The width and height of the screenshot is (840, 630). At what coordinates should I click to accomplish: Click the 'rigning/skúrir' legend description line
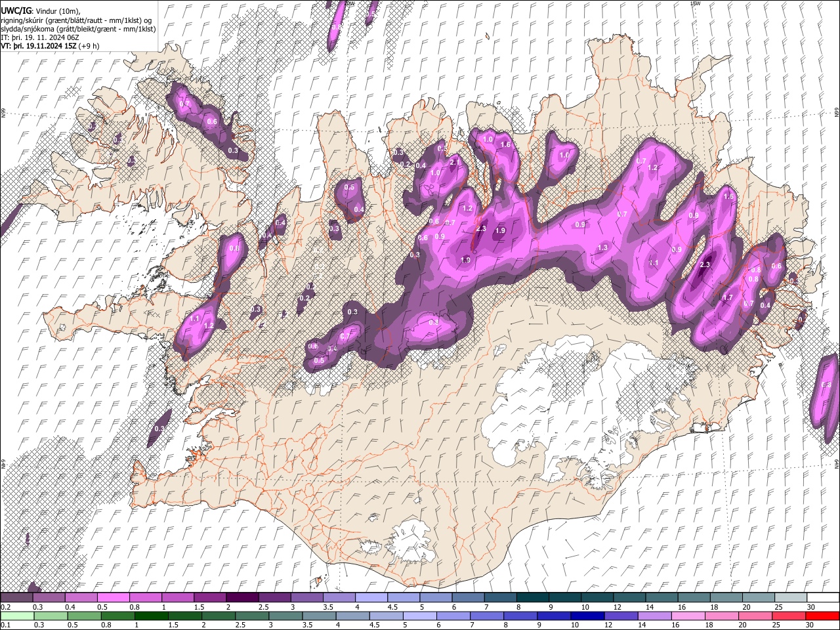76,20
